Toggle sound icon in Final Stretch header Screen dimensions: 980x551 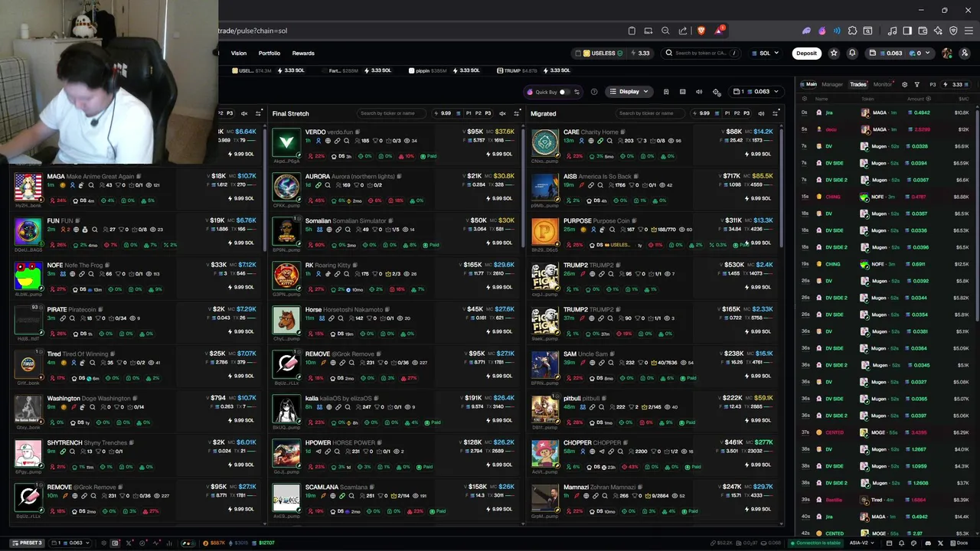pos(502,113)
